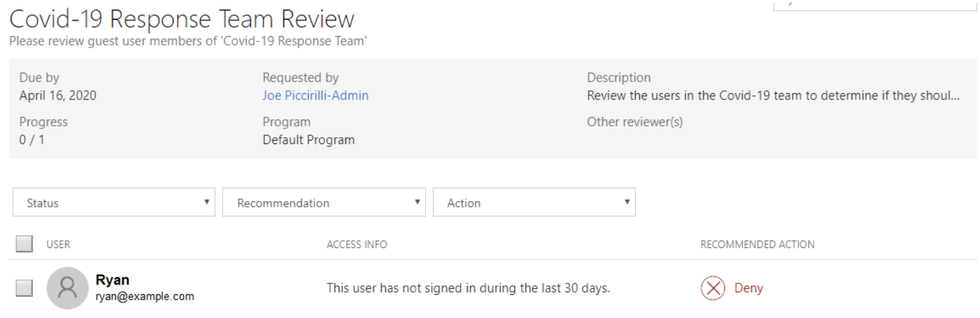The width and height of the screenshot is (980, 318).
Task: Click the truncated Description text
Action: click(x=773, y=96)
